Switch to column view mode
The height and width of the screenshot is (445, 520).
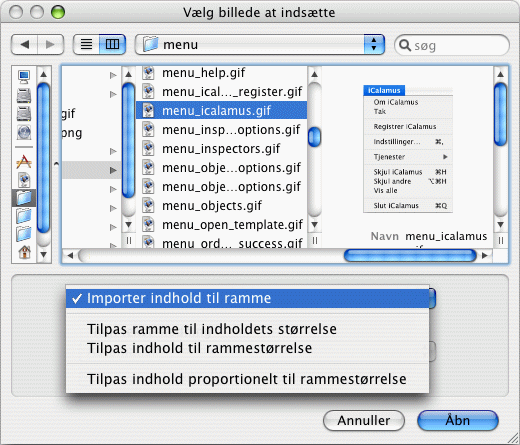tap(112, 44)
